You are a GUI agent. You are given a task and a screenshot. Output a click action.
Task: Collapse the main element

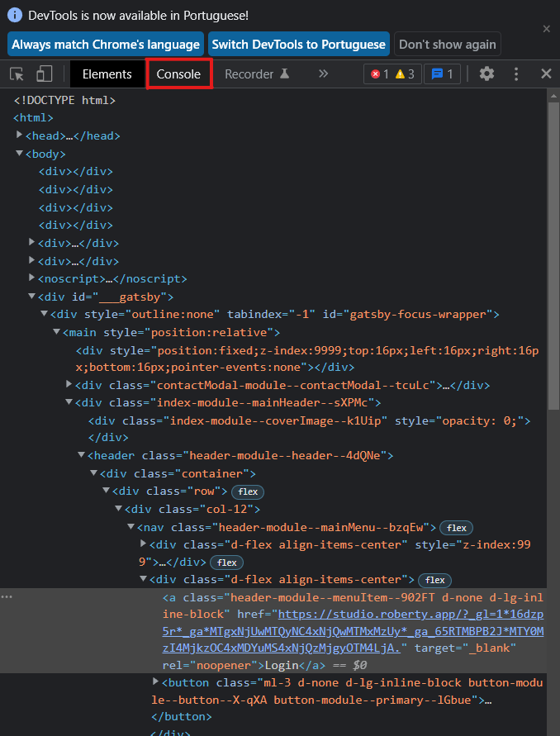coord(57,331)
